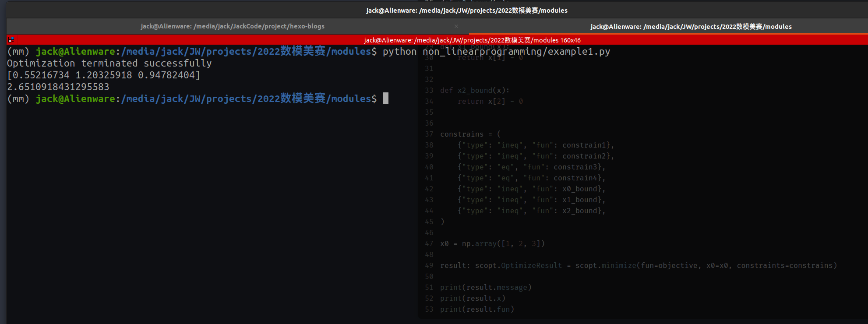
Task: Click the python example1.py command text
Action: (x=496, y=52)
